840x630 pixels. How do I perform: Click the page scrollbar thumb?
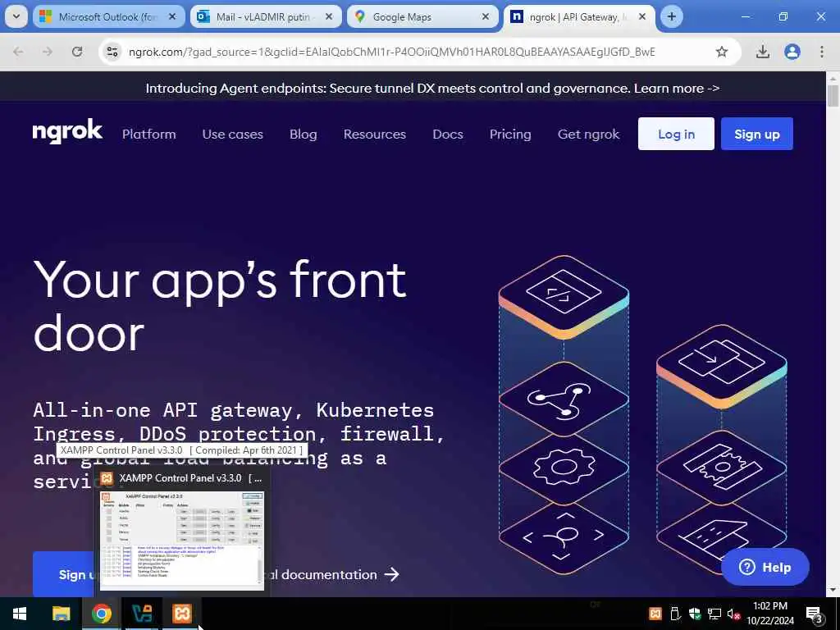pyautogui.click(x=833, y=95)
